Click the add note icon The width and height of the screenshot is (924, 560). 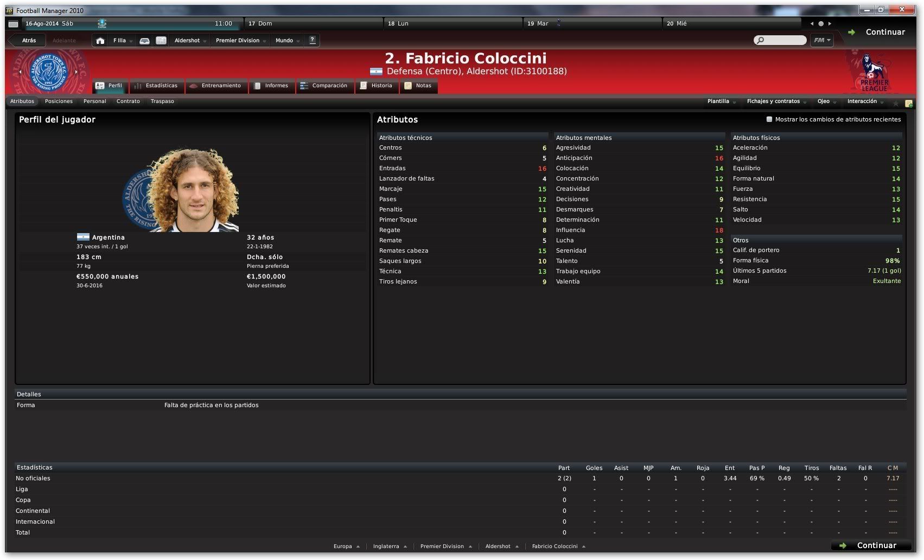click(909, 103)
